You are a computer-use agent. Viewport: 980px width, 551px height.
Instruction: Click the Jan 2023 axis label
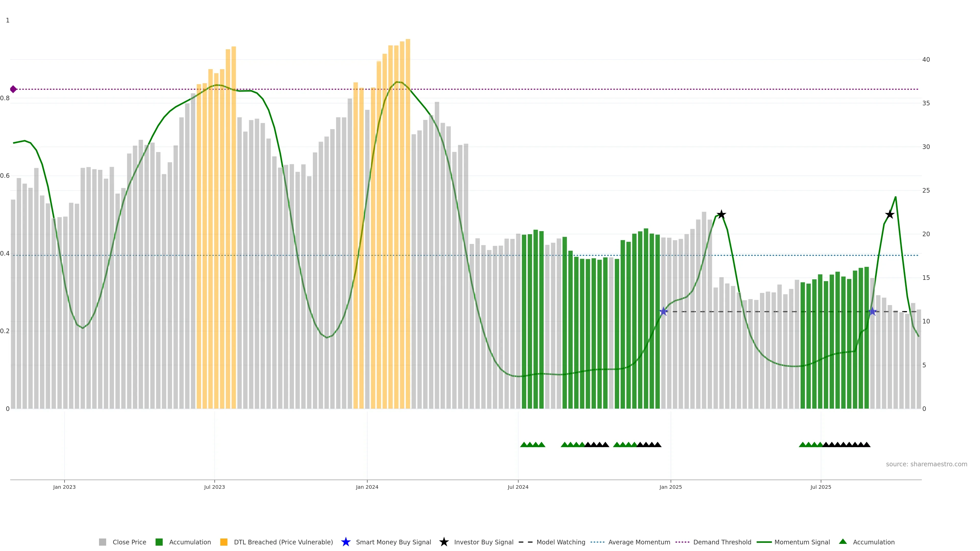(x=64, y=487)
